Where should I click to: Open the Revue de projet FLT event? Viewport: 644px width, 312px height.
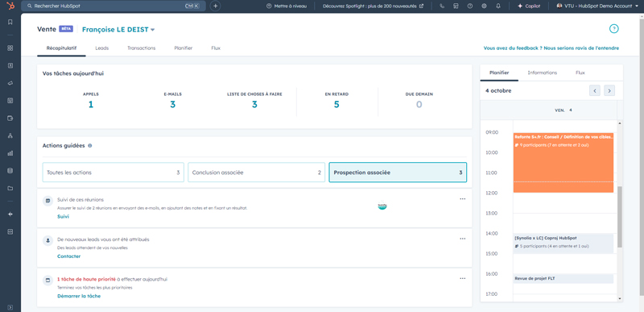click(563, 279)
